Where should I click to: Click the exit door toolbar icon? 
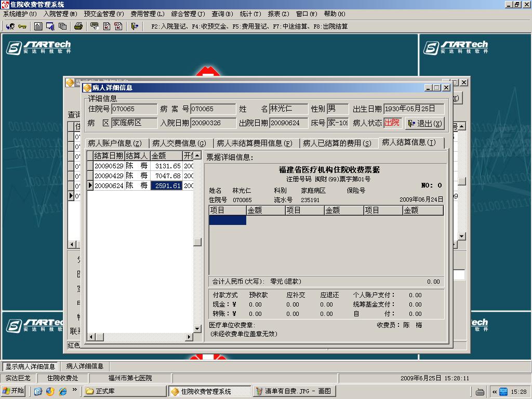pos(135,26)
